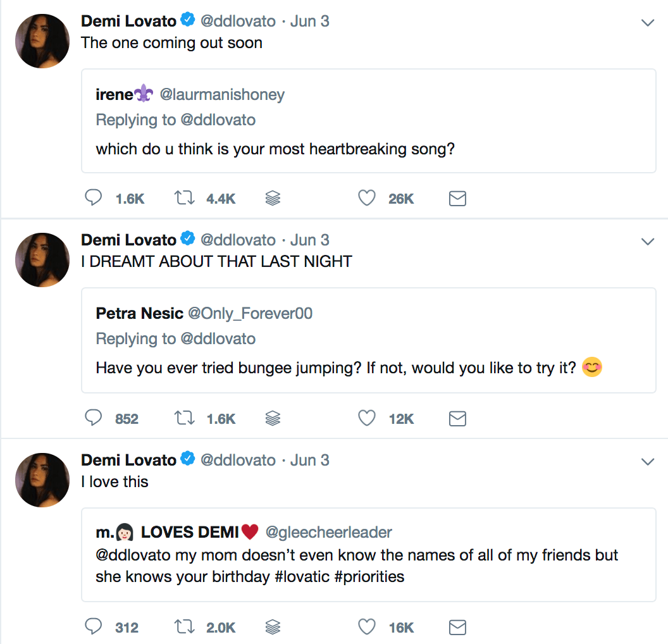The image size is (668, 644).
Task: Retweet the "I DREAMT ABOUT THAT LAST NIGHT" tweet
Action: point(184,418)
